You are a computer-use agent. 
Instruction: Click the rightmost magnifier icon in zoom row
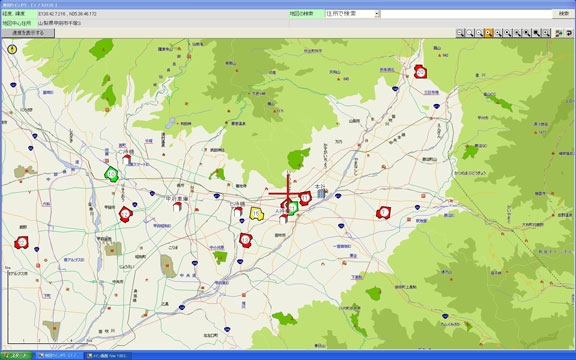click(546, 33)
